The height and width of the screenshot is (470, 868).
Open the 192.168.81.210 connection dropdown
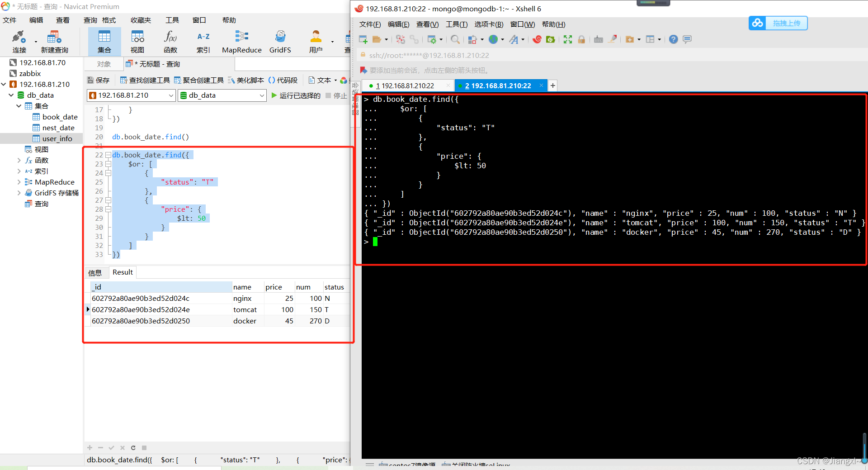131,95
